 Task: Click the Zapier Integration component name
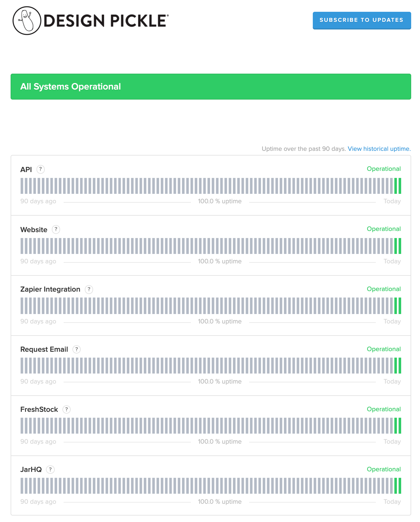coord(50,289)
